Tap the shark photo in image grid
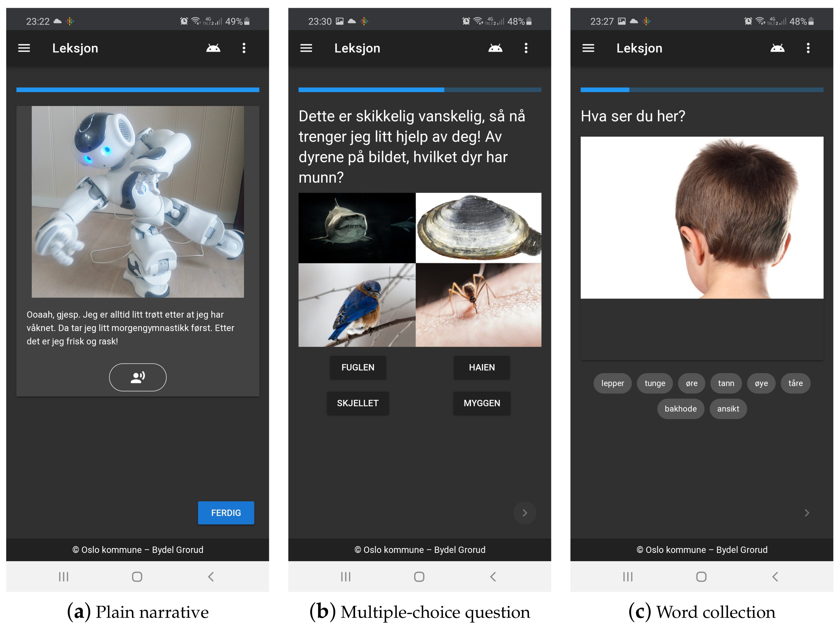 357,228
